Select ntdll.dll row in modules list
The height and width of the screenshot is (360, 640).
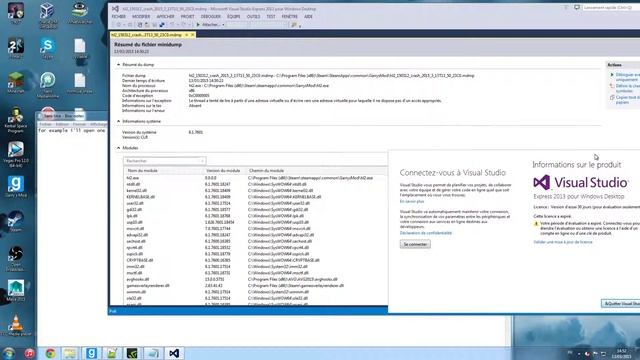point(255,184)
